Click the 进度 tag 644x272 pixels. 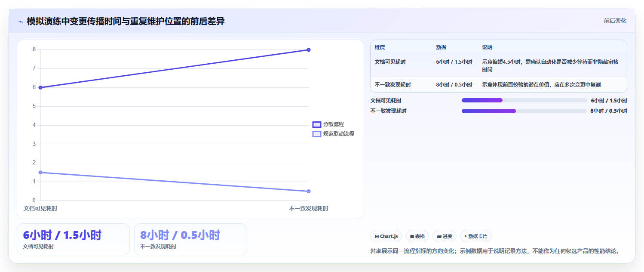[445, 236]
